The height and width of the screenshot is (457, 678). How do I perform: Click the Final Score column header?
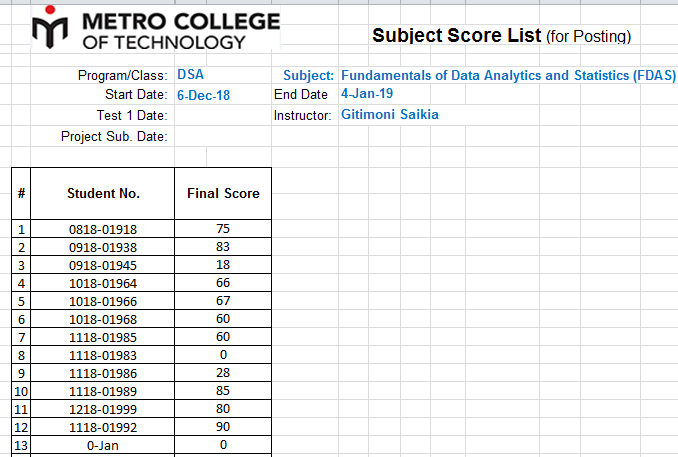click(x=223, y=193)
